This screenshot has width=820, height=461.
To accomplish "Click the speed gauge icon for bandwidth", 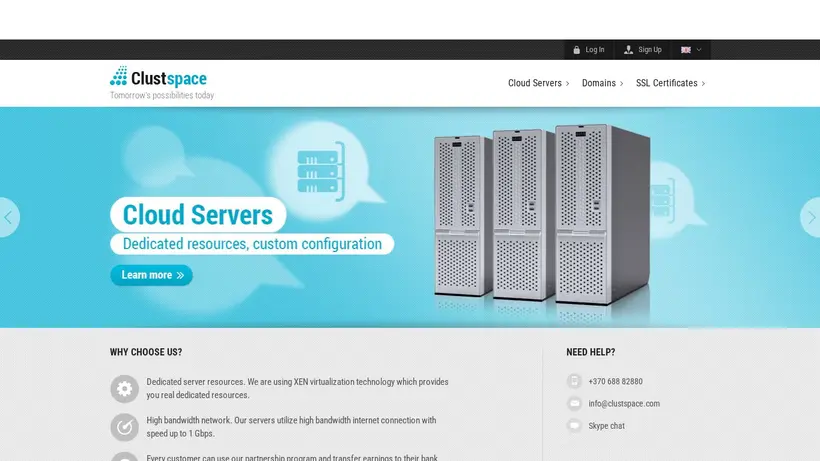I will coord(124,427).
